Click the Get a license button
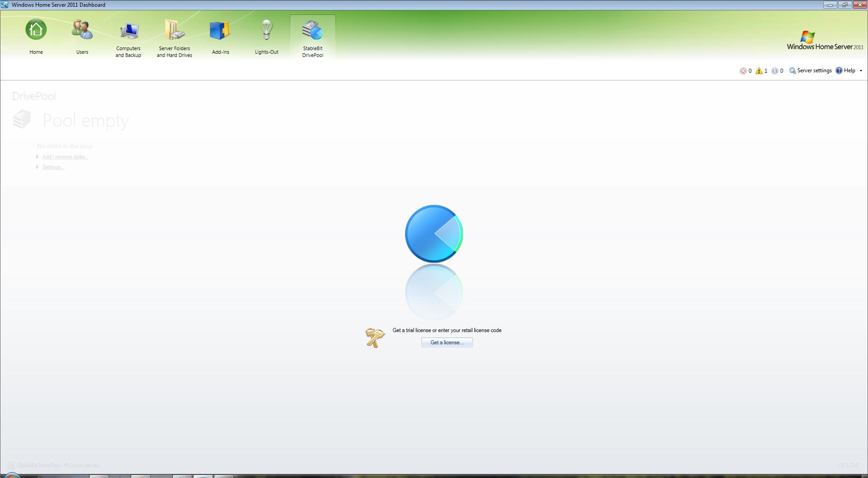The image size is (868, 478). coord(447,342)
